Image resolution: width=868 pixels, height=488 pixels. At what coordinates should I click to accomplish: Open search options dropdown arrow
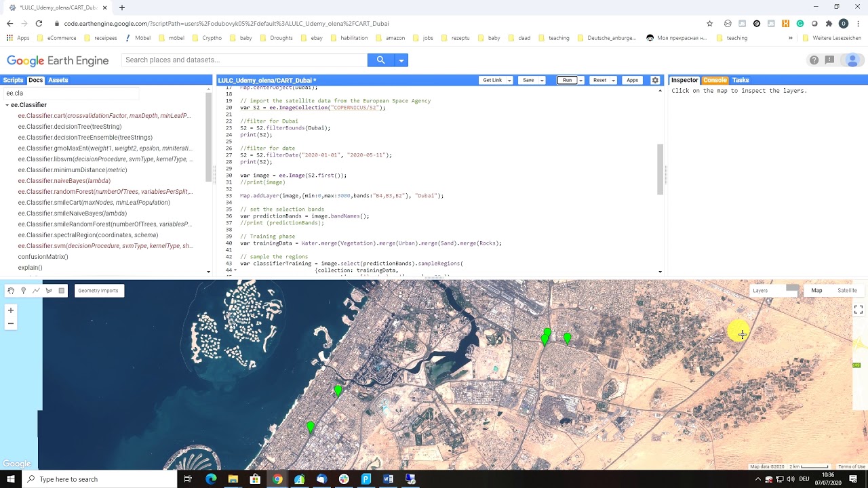401,60
